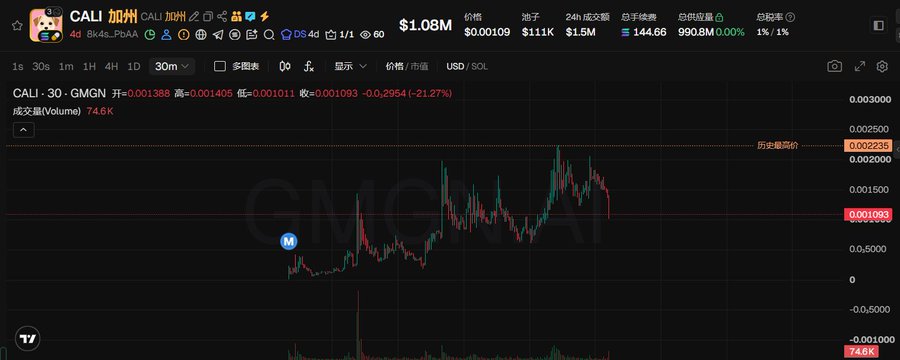Enable the 多图表 multi-chart checkbox
The image size is (900, 360).
point(220,67)
